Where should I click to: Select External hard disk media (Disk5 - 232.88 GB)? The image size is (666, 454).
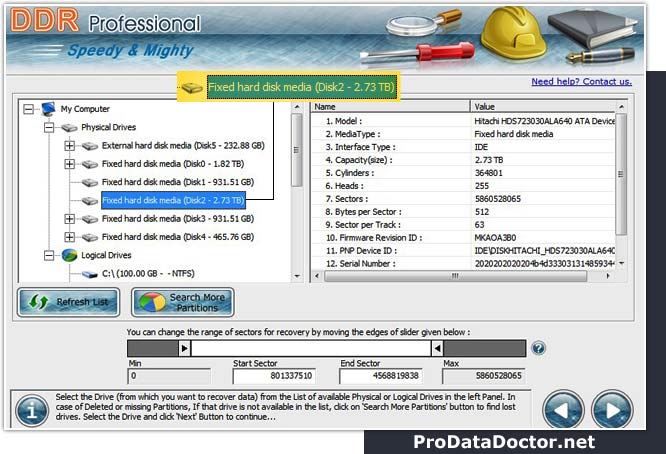pyautogui.click(x=183, y=146)
